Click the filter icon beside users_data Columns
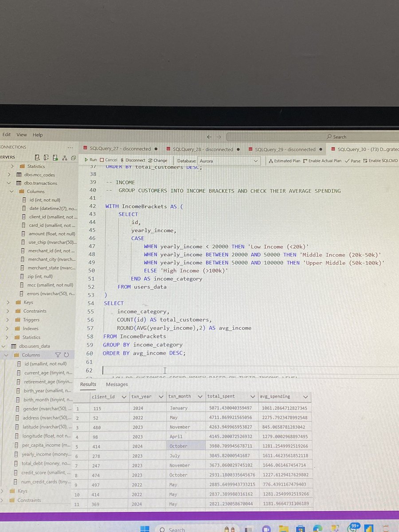 58,355
